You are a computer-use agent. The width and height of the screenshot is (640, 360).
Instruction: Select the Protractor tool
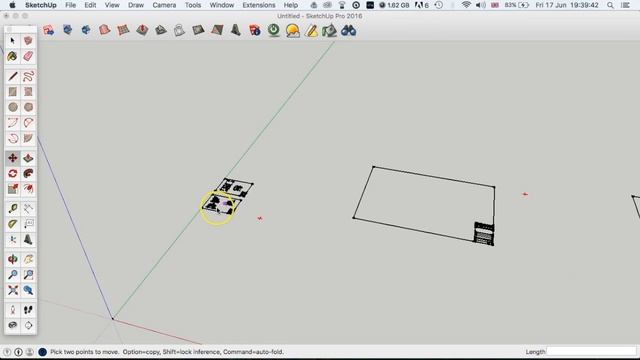13,224
